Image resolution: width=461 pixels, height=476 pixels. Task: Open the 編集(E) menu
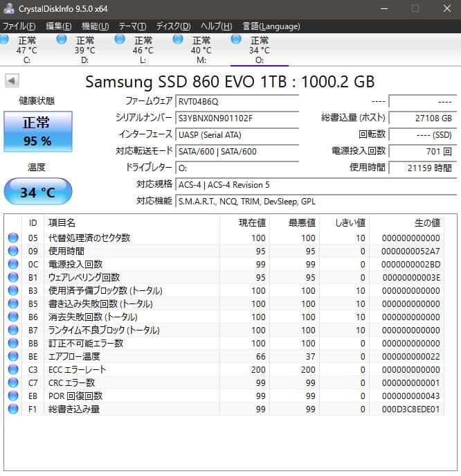(59, 26)
